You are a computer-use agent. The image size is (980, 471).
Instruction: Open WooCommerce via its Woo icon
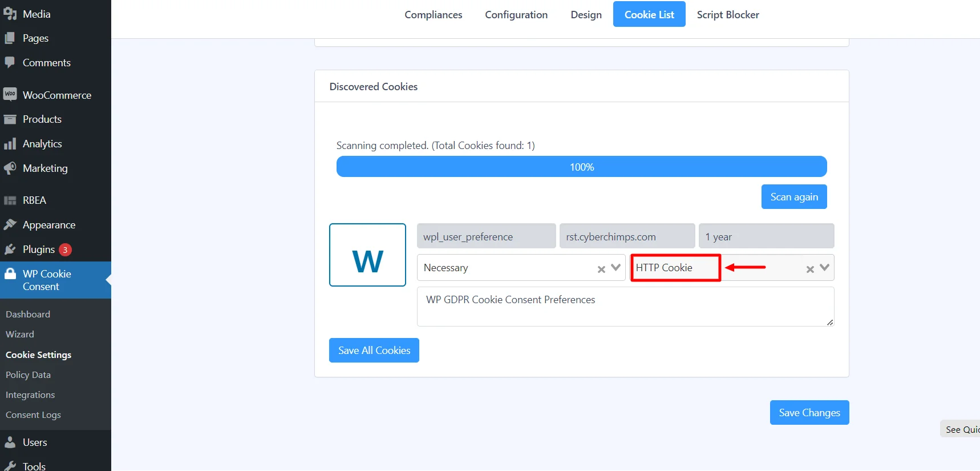pyautogui.click(x=10, y=94)
